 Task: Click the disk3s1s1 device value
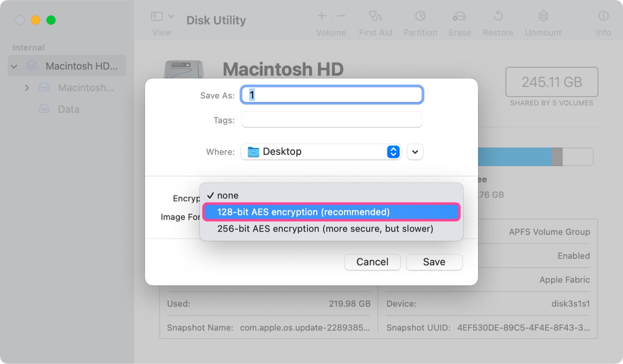[x=570, y=304]
